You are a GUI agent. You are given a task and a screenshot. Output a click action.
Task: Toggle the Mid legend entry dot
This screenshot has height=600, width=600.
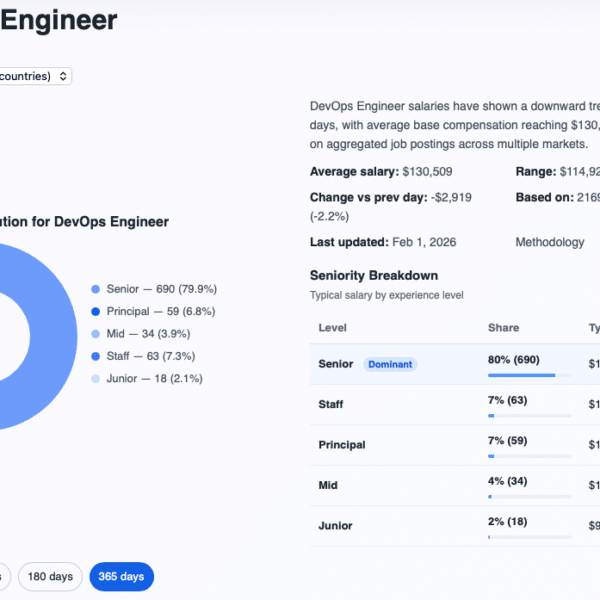[x=96, y=334]
